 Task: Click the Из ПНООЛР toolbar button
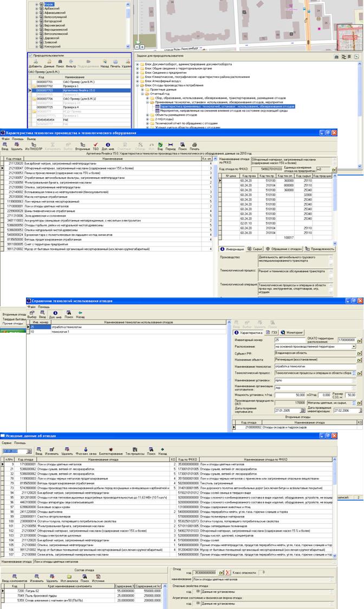click(34, 146)
